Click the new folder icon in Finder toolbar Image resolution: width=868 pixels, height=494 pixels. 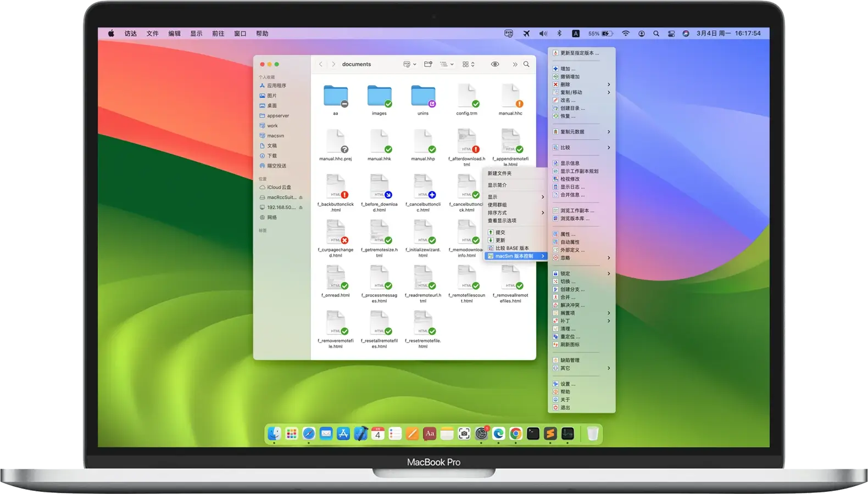coord(428,64)
